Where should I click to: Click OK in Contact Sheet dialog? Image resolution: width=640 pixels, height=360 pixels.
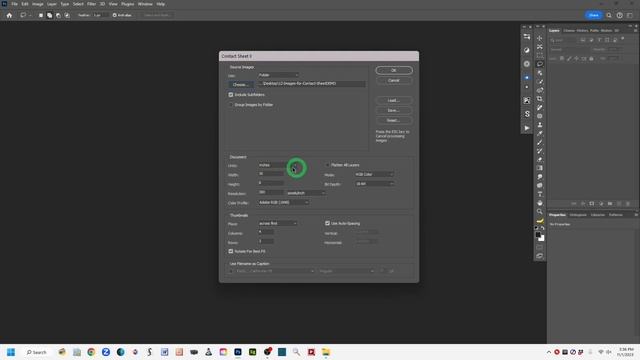click(x=394, y=70)
